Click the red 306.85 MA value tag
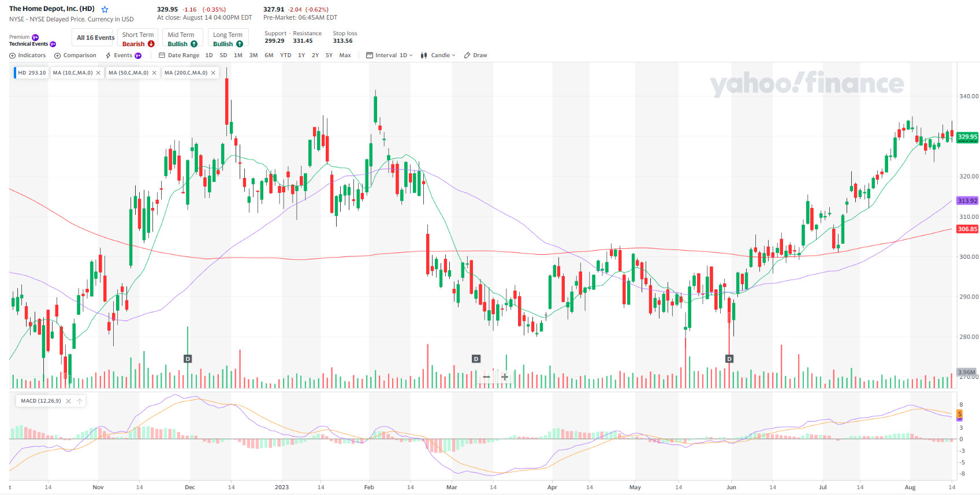The width and height of the screenshot is (980, 495). (967, 229)
